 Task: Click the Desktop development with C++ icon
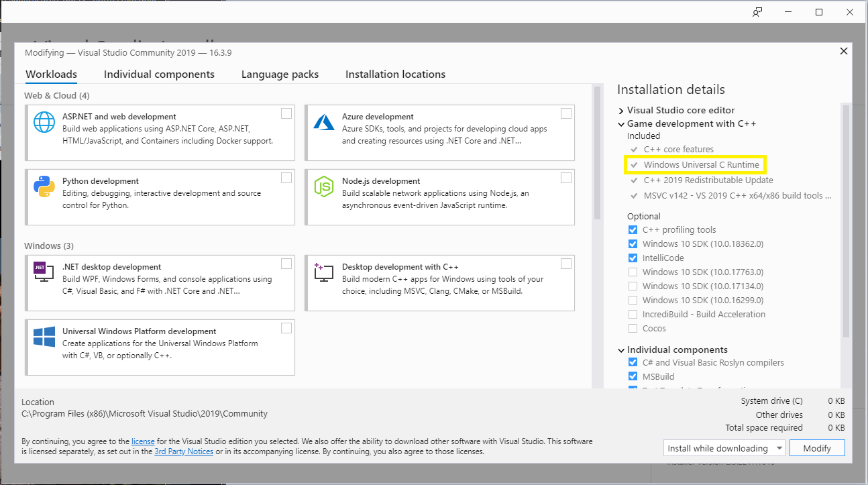(324, 272)
